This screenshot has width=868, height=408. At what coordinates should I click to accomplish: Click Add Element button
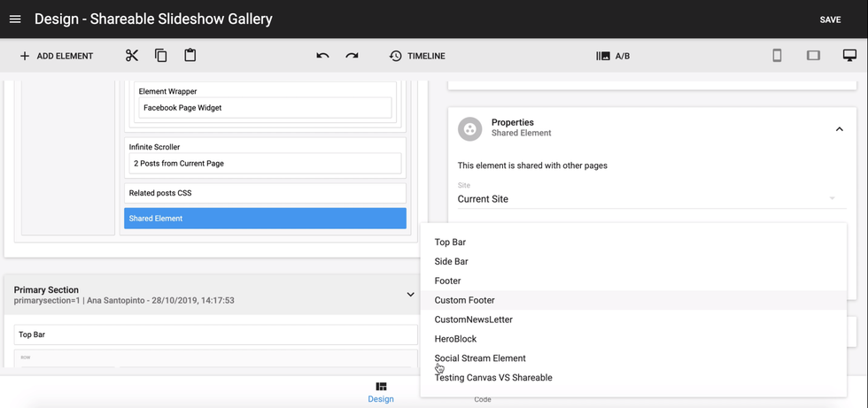click(x=56, y=56)
